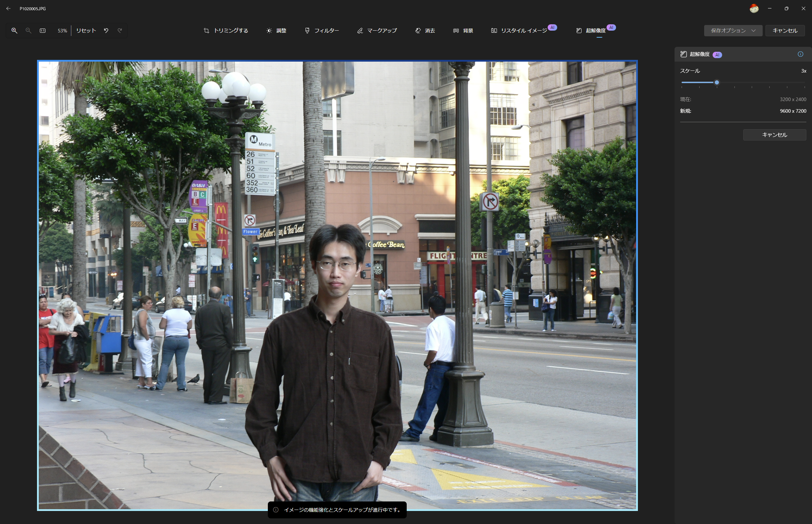Click the top-right キャンセル button
812x524 pixels.
click(x=785, y=31)
